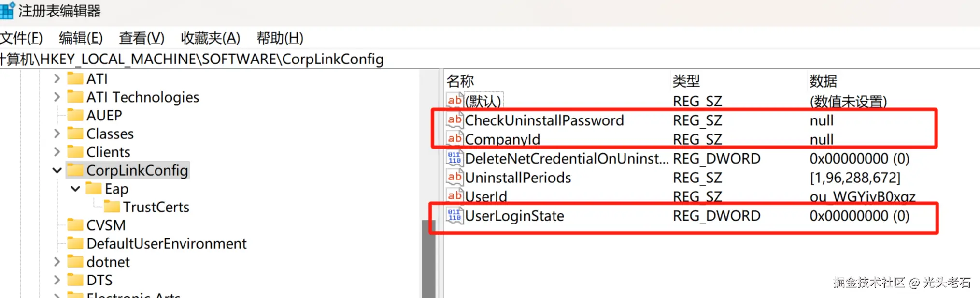Click the CompanyId string value icon

tap(454, 139)
